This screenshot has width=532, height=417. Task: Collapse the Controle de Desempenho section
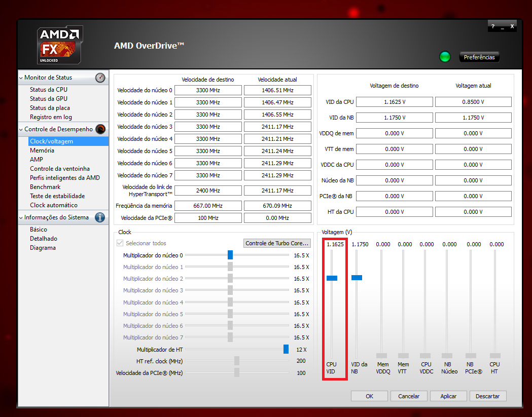(21, 129)
